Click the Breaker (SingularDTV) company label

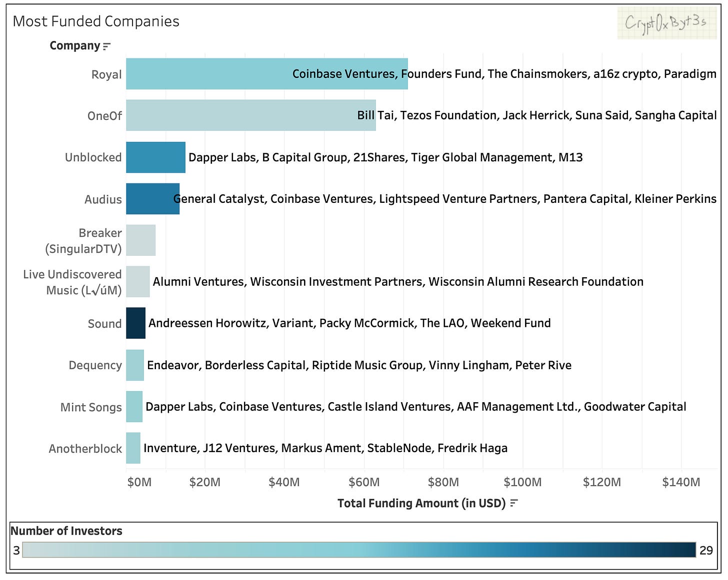(x=83, y=241)
